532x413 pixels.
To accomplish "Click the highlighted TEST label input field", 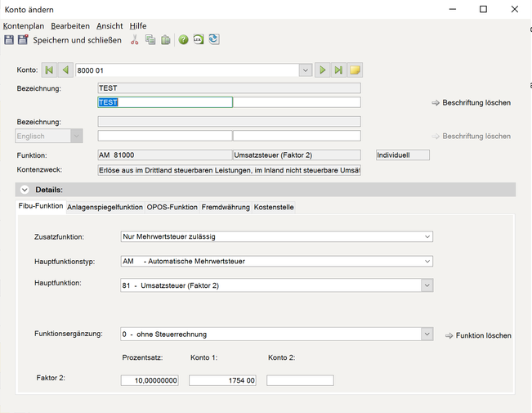I will (x=165, y=102).
